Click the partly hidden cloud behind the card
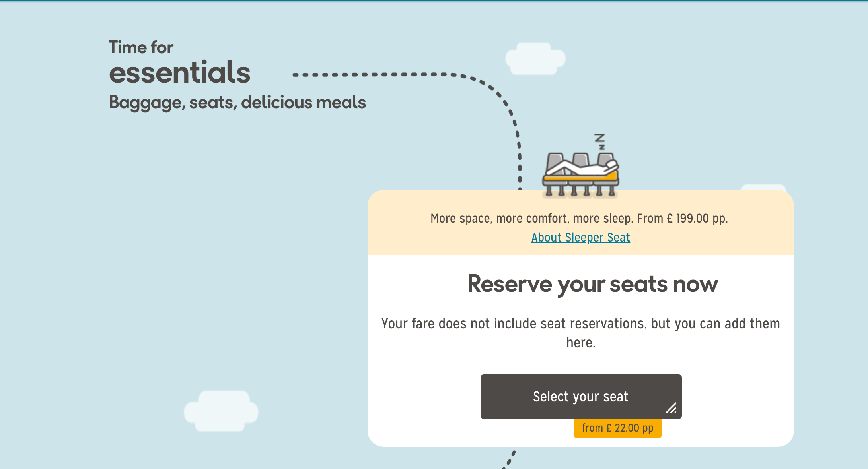Image resolution: width=868 pixels, height=469 pixels. coord(763,187)
